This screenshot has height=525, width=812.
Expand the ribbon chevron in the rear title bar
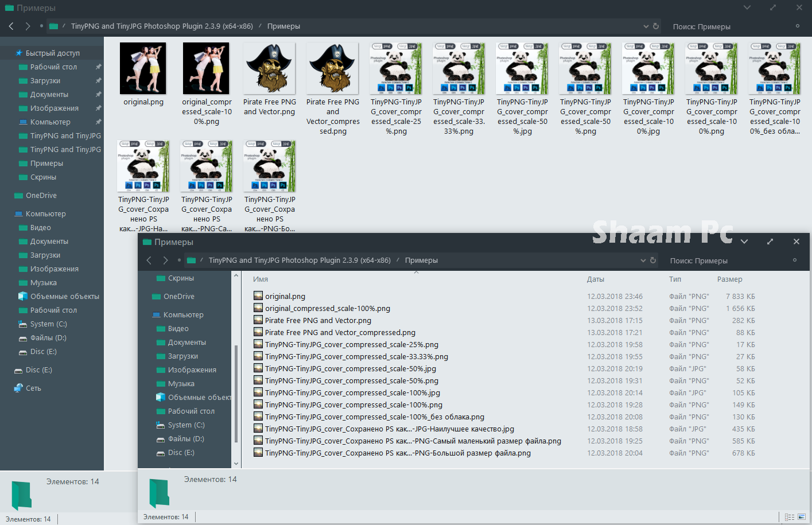click(747, 7)
